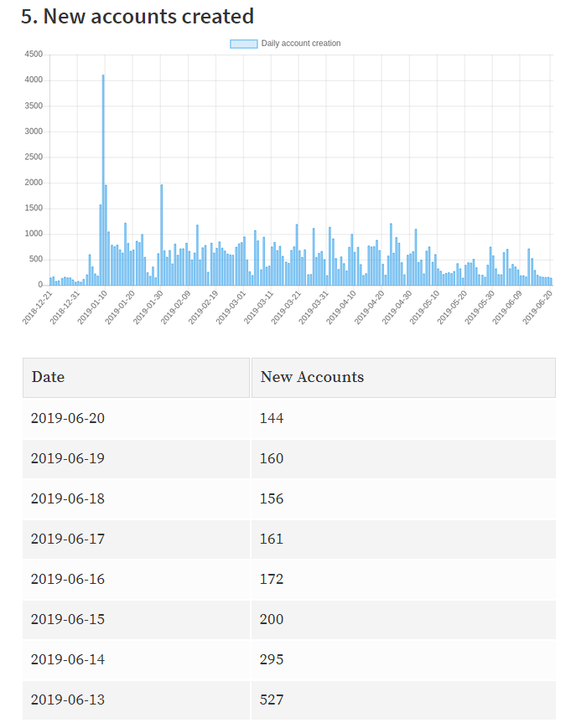Select the 2019-06-20 date cell
Viewport: 576px width, 728px height.
click(68, 418)
